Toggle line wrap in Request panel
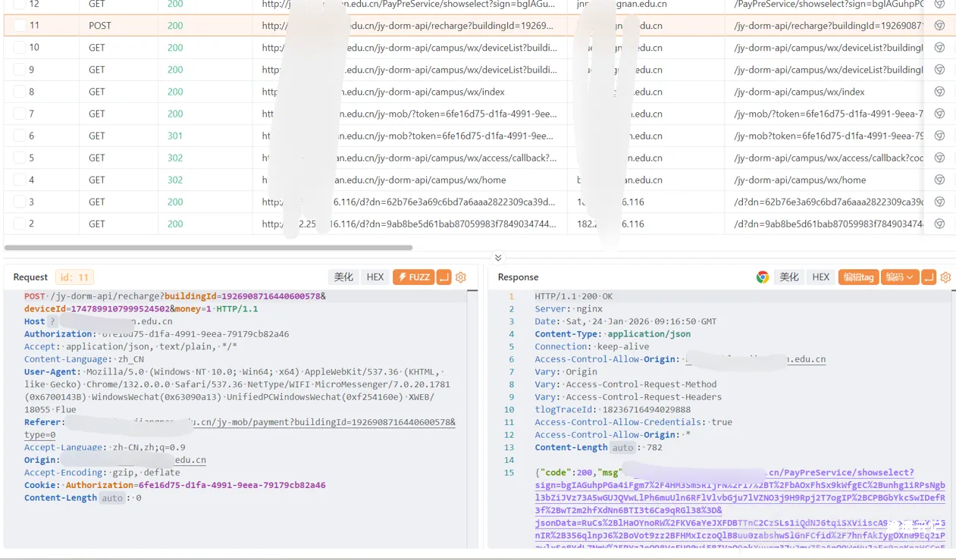The image size is (956, 560). point(444,277)
